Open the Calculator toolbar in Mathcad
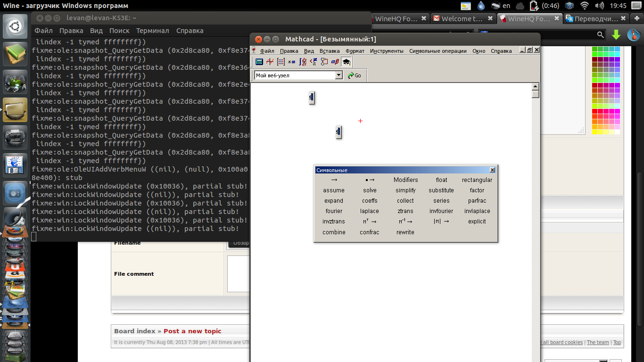 (x=259, y=62)
